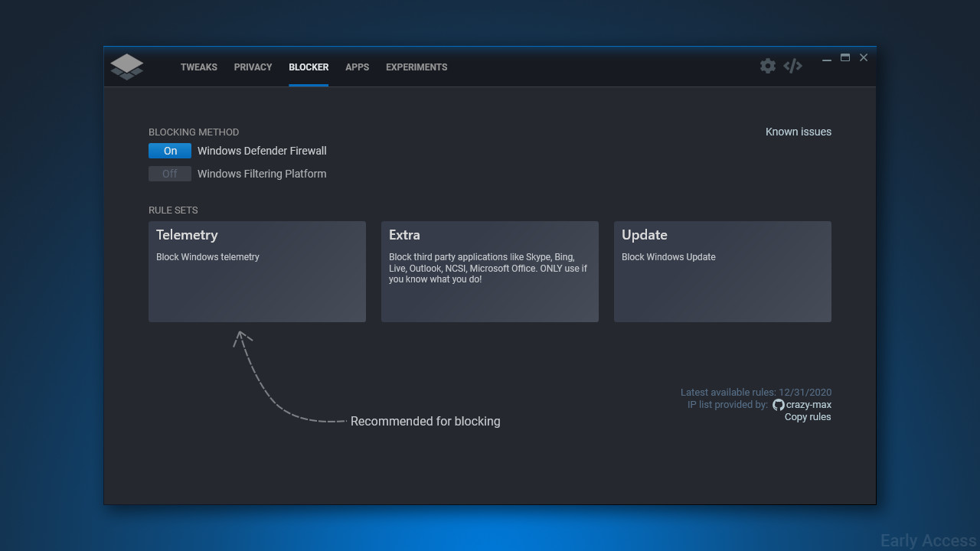This screenshot has height=551, width=980.
Task: Click the Copy rules link
Action: tap(807, 417)
